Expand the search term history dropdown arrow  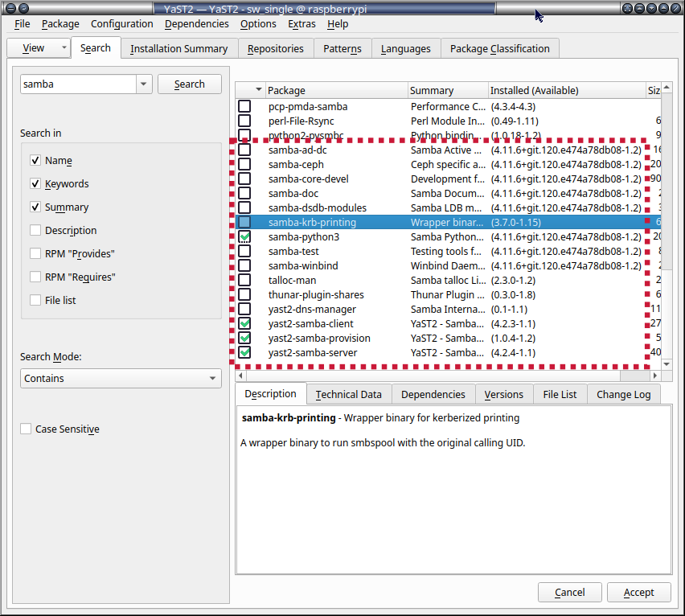click(x=144, y=84)
